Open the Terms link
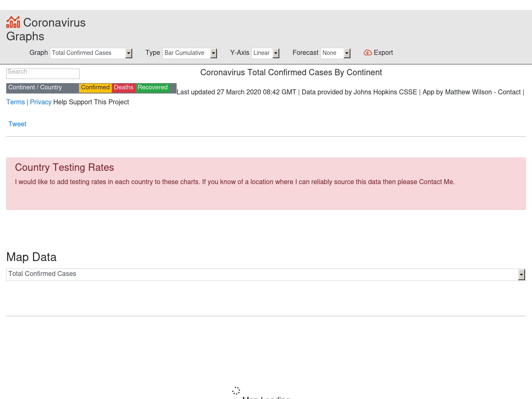Screen dimensions: 532x399 click(x=15, y=102)
